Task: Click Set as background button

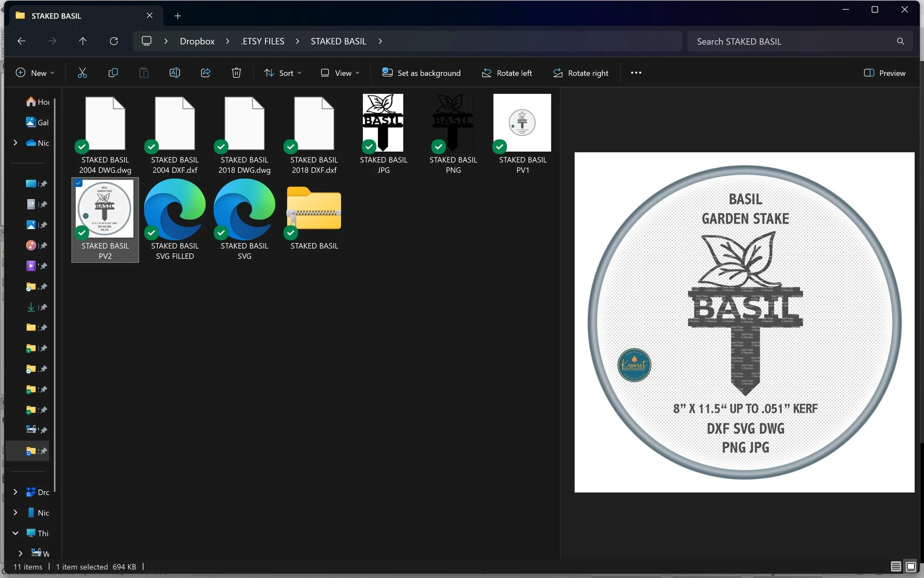Action: (x=421, y=72)
